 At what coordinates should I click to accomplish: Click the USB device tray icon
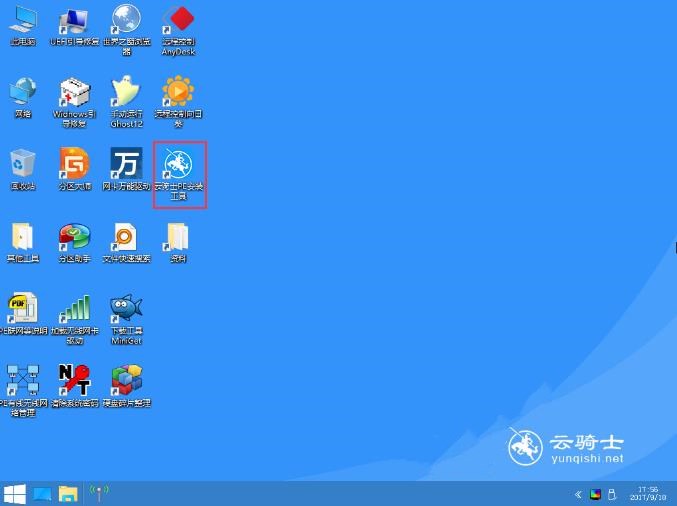(612, 494)
